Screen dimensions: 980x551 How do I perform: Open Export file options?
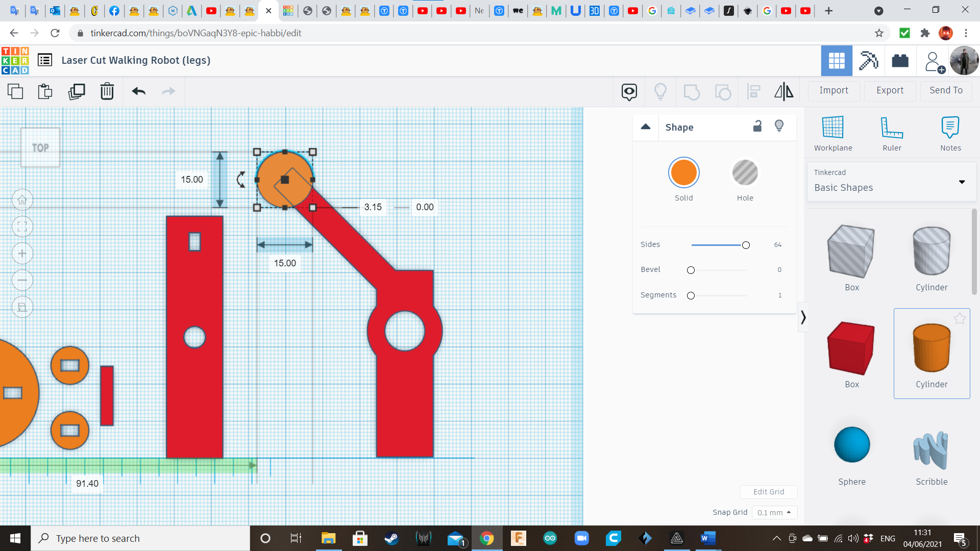890,89
